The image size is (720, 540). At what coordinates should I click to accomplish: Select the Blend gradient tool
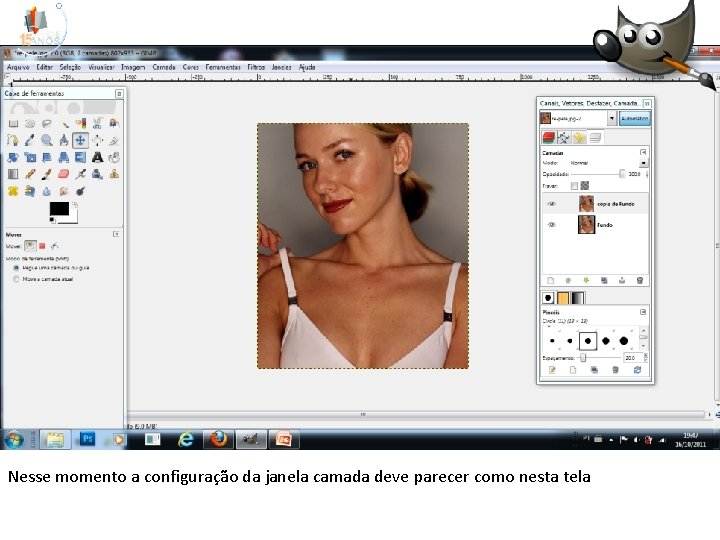coord(13,174)
